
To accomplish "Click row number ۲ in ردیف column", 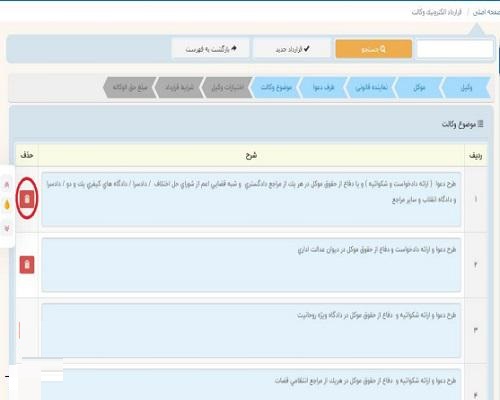I will pos(476,265).
